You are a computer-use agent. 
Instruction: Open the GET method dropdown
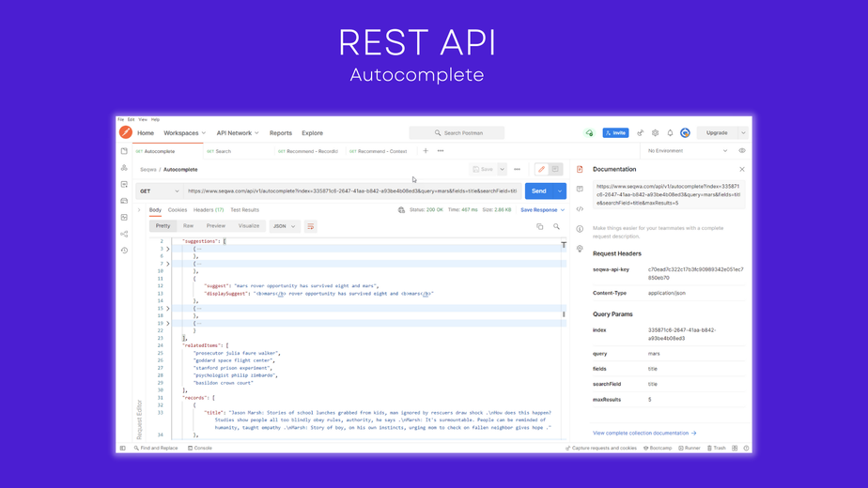pos(160,191)
